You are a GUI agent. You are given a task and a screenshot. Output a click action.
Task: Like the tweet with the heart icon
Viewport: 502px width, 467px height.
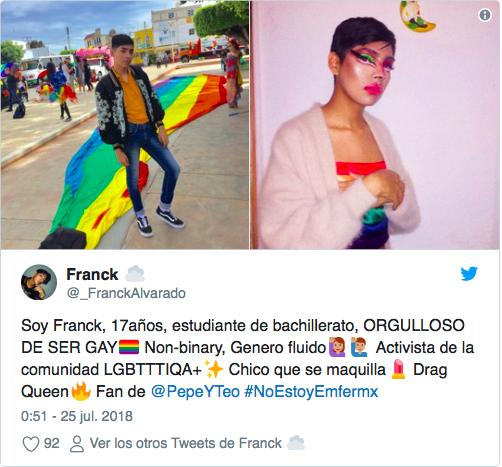(x=31, y=444)
